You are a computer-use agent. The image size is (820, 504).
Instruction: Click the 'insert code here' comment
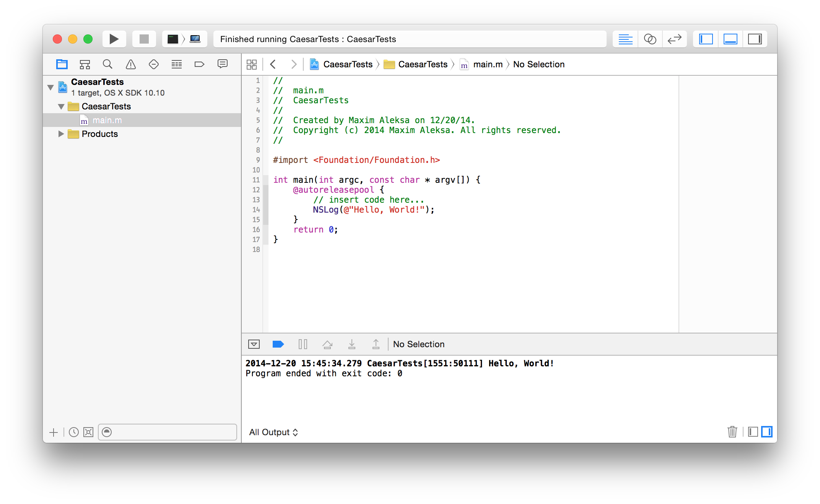click(x=369, y=200)
